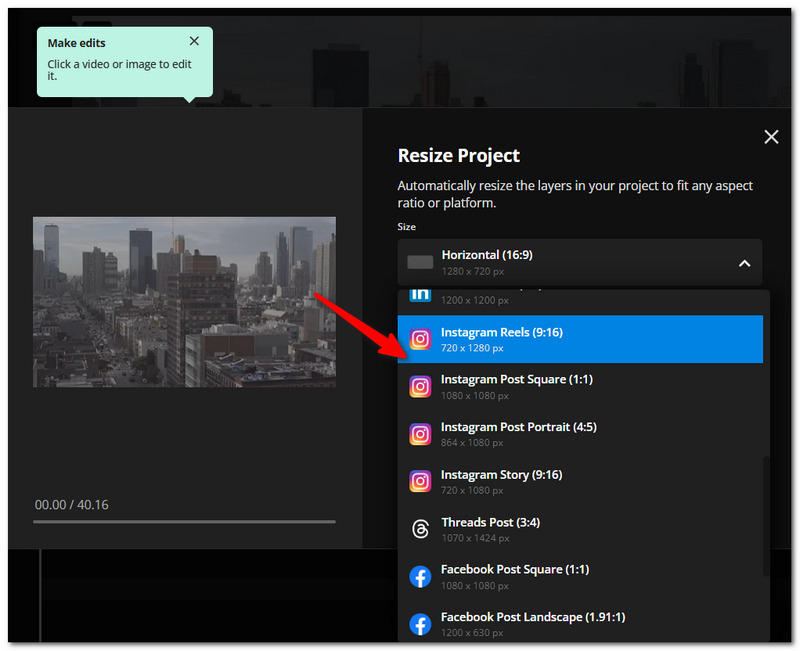Click Instagram icon beside Reels option
The height and width of the screenshot is (651, 800).
point(420,339)
